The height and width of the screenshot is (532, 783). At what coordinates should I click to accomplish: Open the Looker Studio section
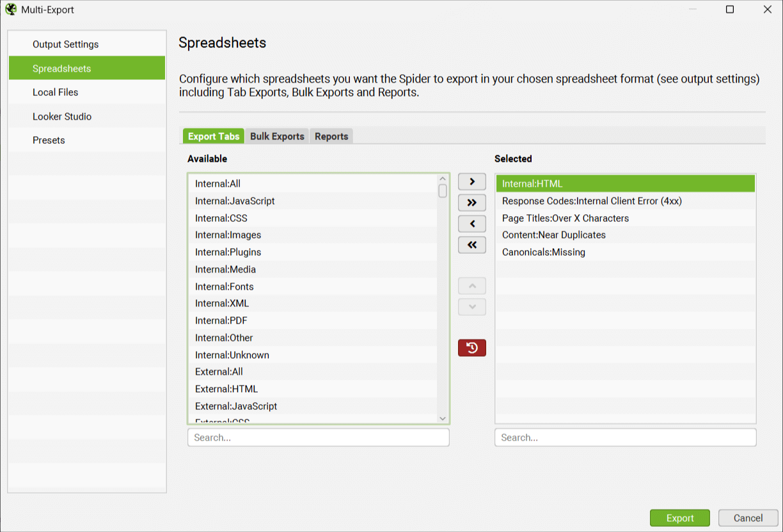coord(62,116)
